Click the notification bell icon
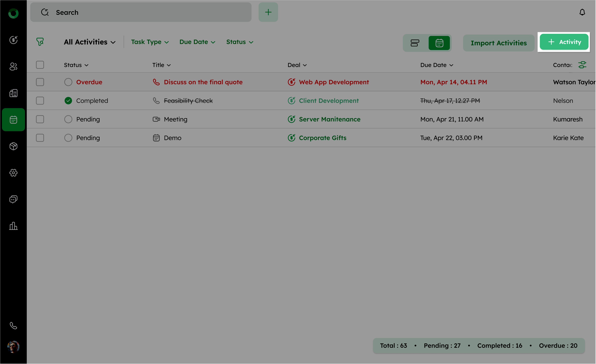This screenshot has width=596, height=364. 582,12
